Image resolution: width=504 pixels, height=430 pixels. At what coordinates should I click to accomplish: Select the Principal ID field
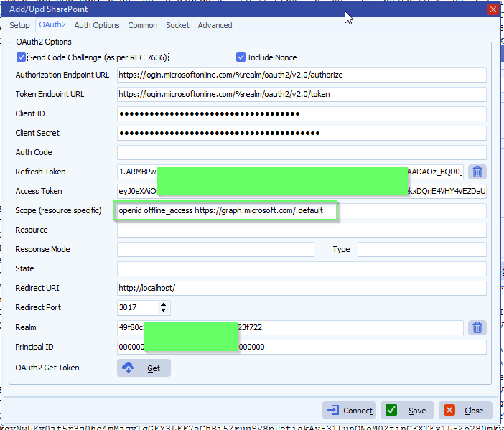302,347
